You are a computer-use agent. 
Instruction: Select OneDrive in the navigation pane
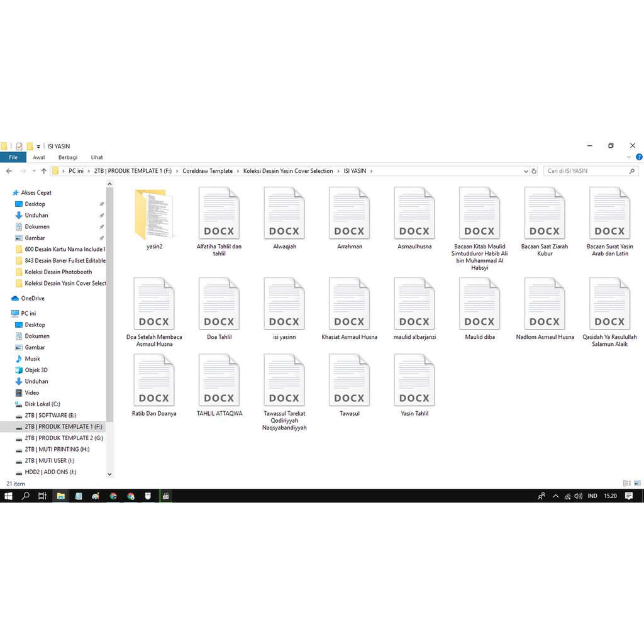click(33, 299)
